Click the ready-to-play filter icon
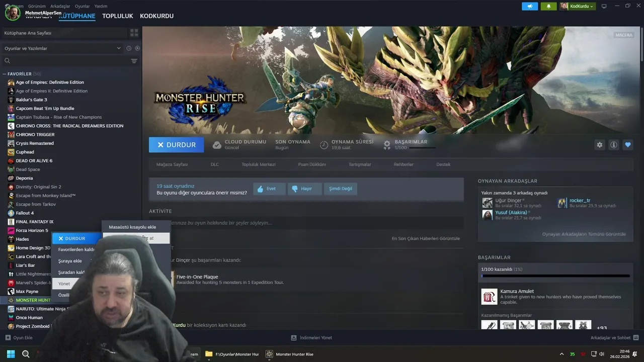644x362 pixels. coord(137,48)
